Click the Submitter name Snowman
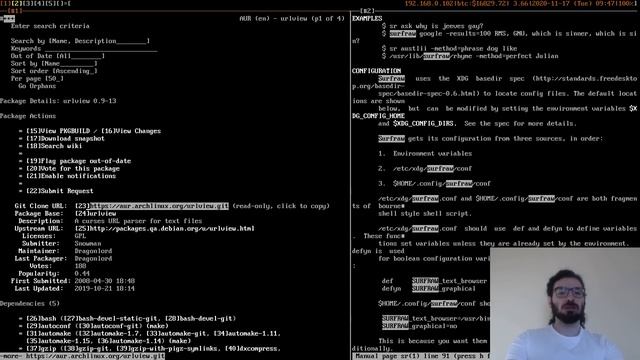 click(x=88, y=244)
